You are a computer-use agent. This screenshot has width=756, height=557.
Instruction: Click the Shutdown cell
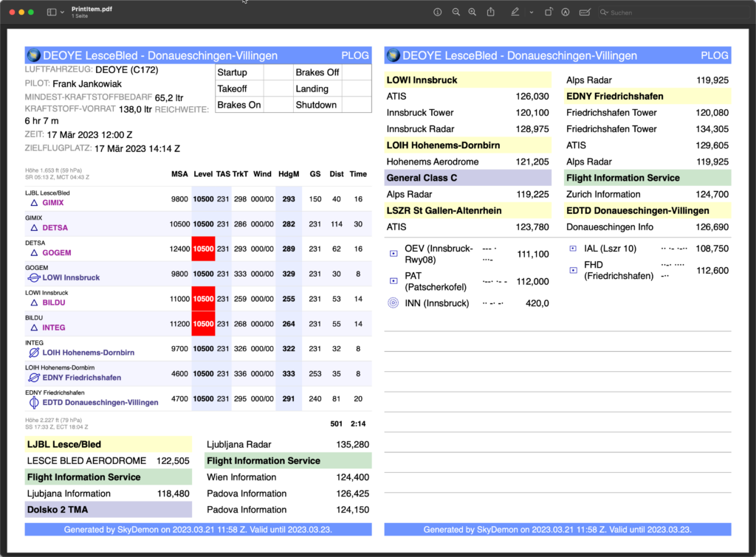pyautogui.click(x=316, y=105)
